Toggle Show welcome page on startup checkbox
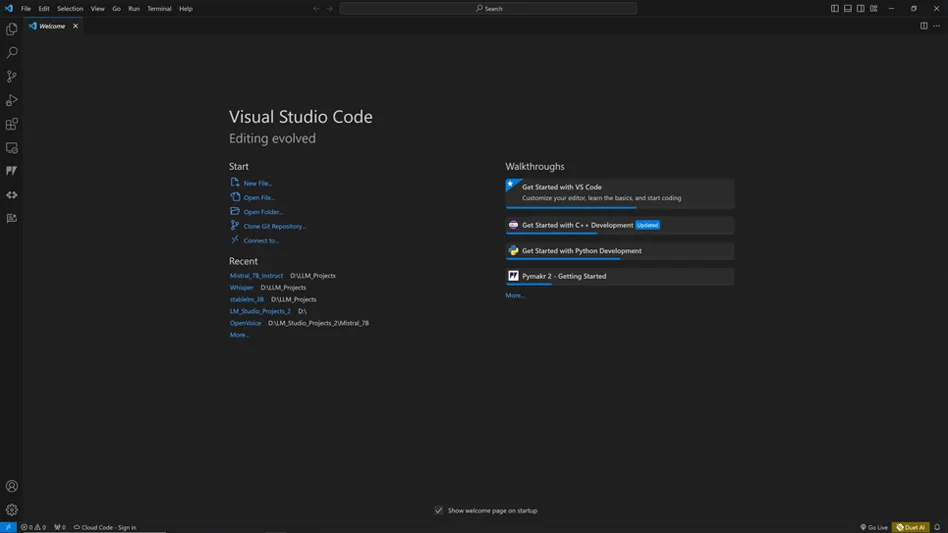The width and height of the screenshot is (948, 533). click(438, 511)
